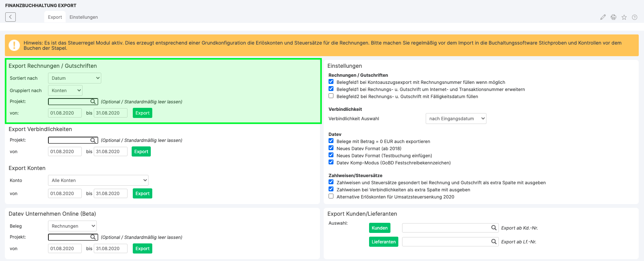The image size is (644, 261).
Task: Click the von date field in Export Konten
Action: click(65, 194)
